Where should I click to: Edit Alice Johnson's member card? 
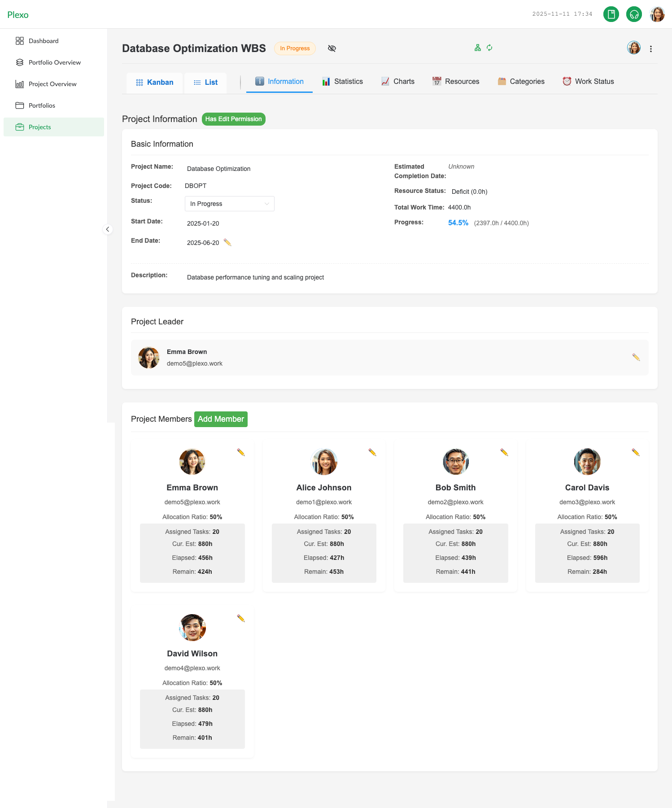pos(372,452)
